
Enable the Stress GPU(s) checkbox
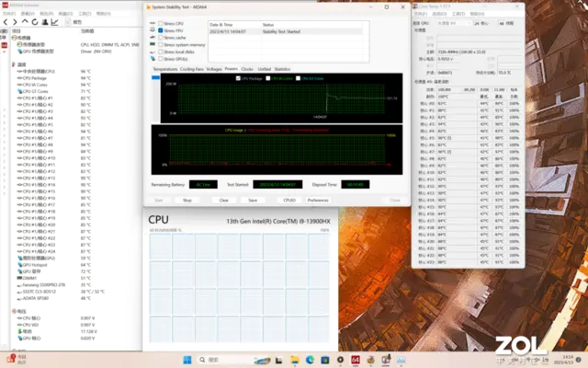161,59
